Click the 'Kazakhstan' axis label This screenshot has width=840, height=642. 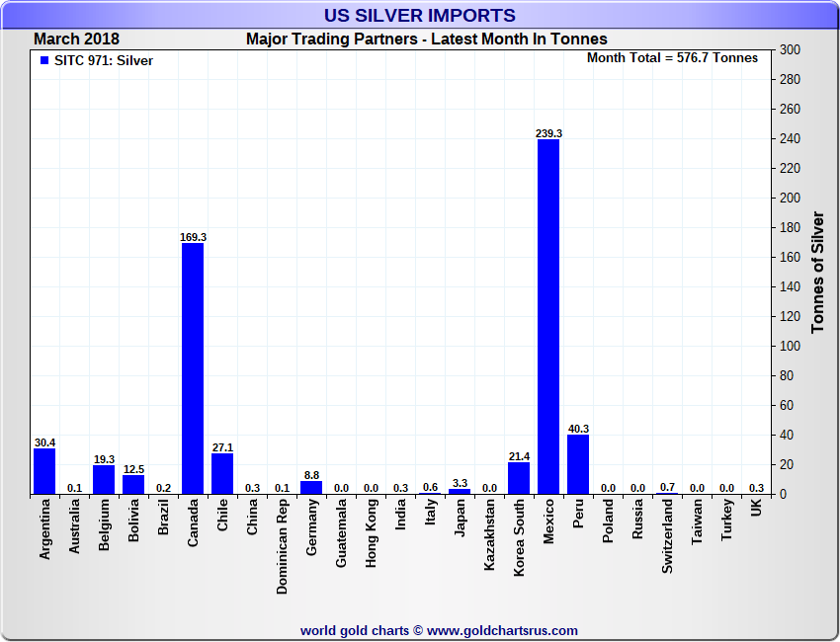[489, 534]
